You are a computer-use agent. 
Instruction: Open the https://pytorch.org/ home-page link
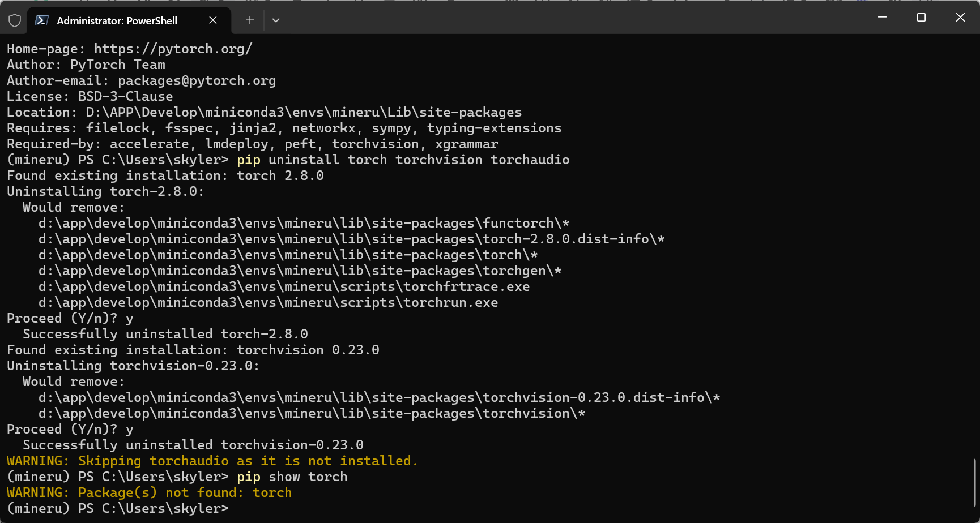173,49
